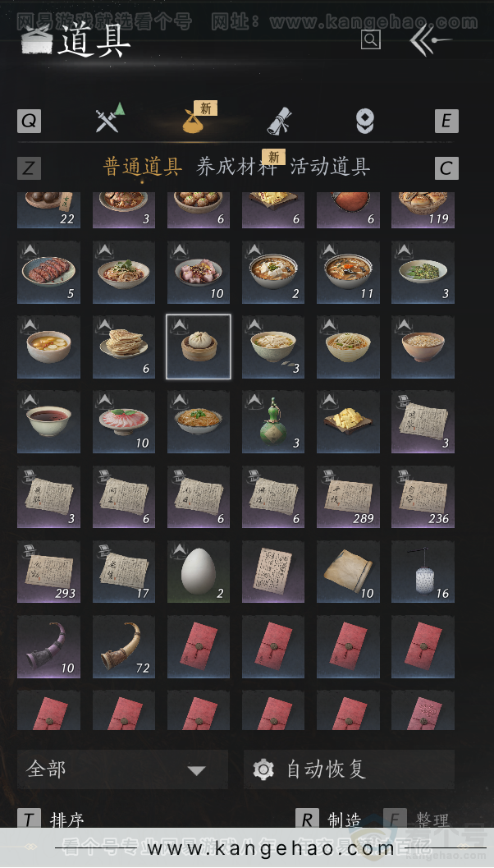Choose the hanging white lantern item

point(423,572)
